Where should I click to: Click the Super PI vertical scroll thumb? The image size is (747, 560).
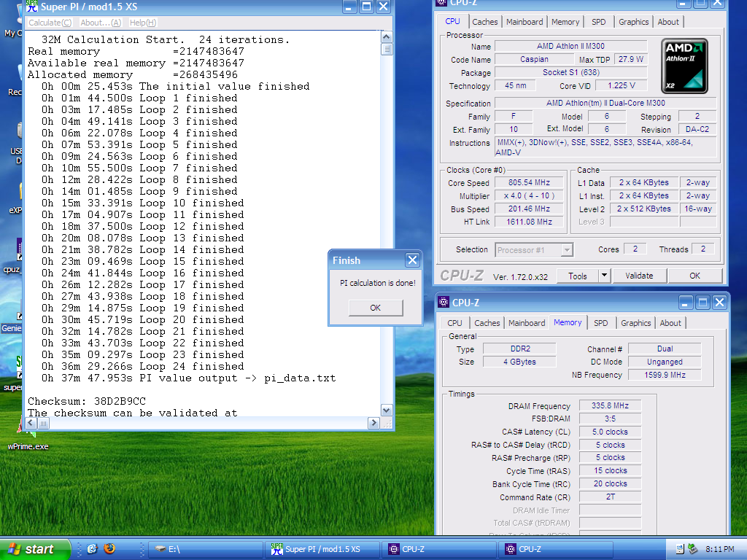387,49
